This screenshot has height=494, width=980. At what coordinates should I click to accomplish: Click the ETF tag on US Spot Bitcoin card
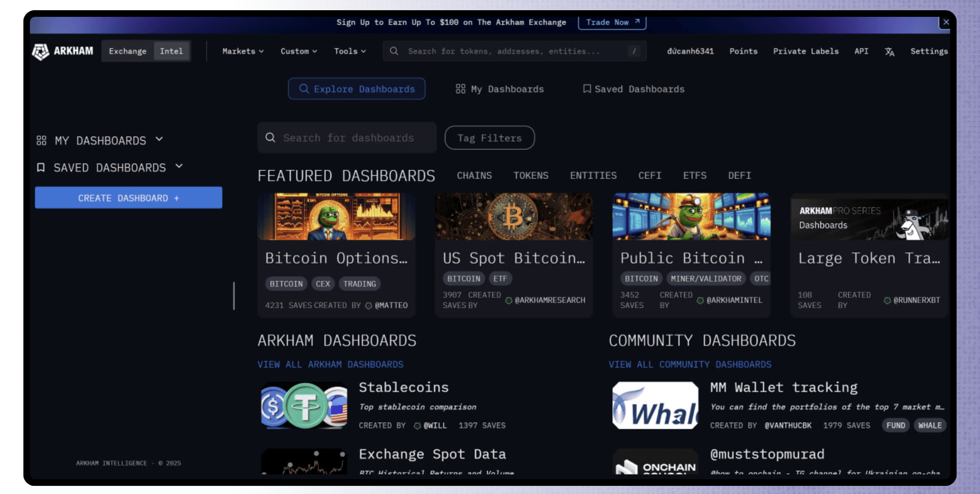click(x=500, y=279)
